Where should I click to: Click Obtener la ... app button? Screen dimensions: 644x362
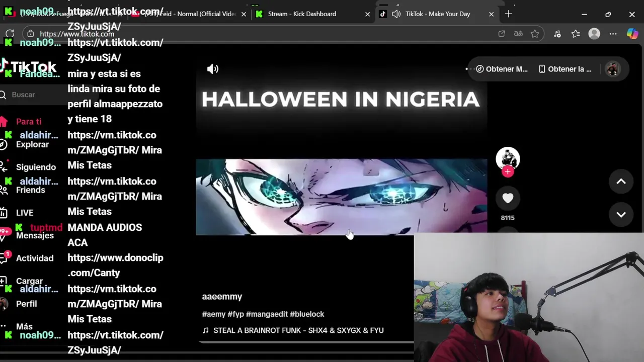[565, 69]
